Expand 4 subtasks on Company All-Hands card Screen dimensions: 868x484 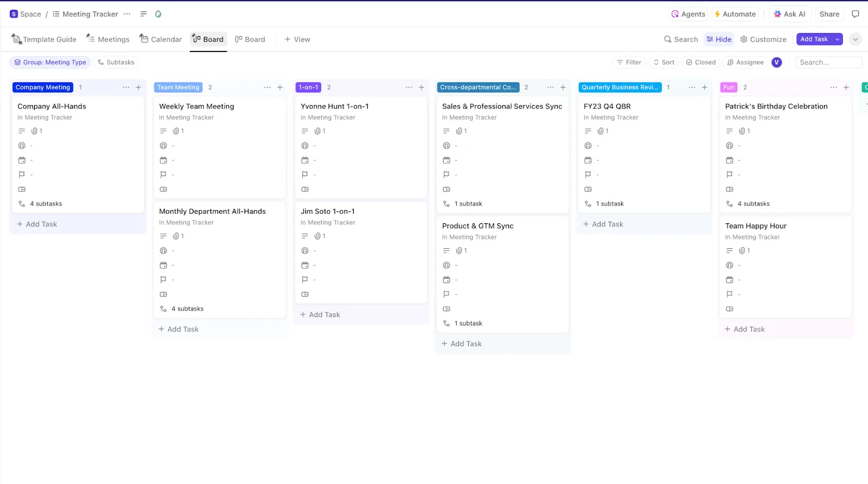click(x=40, y=204)
